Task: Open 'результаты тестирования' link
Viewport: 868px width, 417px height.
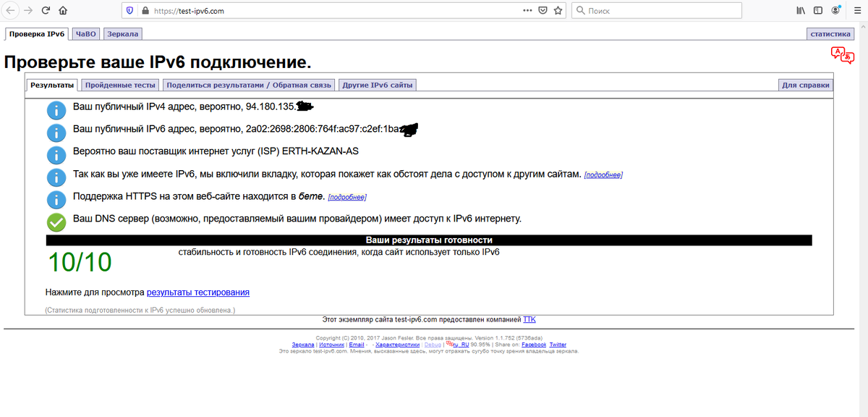Action: [198, 292]
